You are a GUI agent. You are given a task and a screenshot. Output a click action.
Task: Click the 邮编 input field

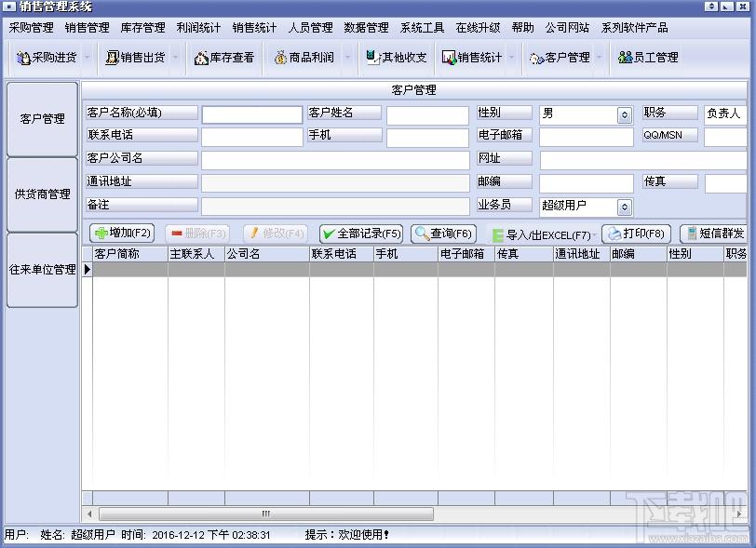click(x=587, y=183)
